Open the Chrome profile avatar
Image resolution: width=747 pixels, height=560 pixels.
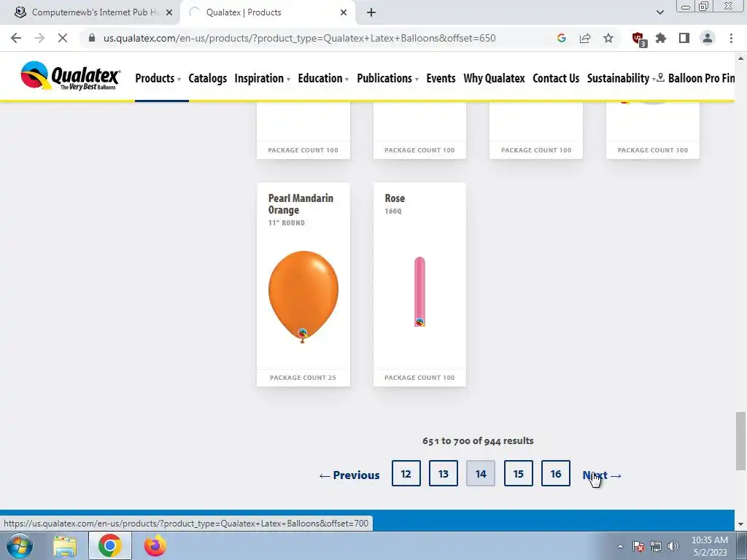708,38
